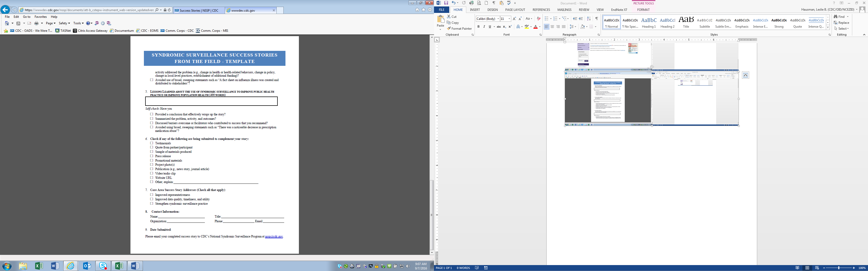Open the Favorites menu in Internet Explorer
This screenshot has height=271, width=868.
point(41,17)
